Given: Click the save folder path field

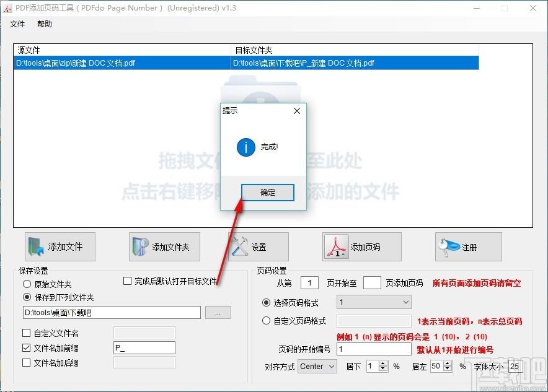Looking at the screenshot, I should [x=112, y=312].
